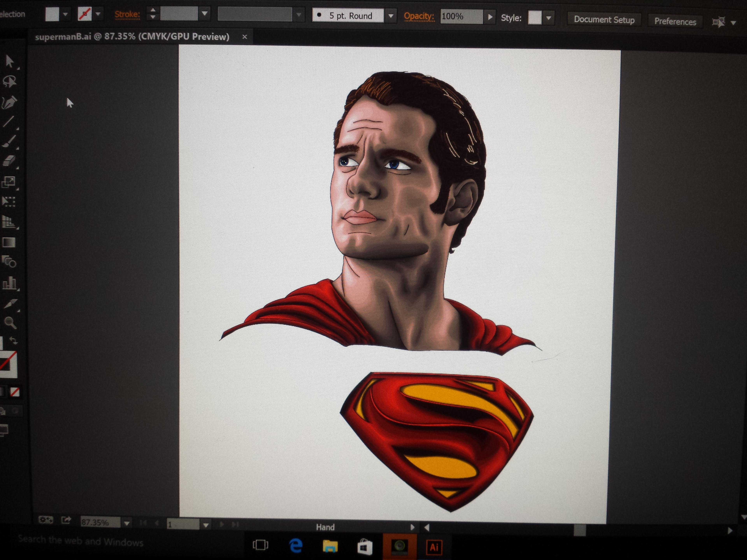The width and height of the screenshot is (747, 560).
Task: Select the Gradient tool
Action: (9, 242)
